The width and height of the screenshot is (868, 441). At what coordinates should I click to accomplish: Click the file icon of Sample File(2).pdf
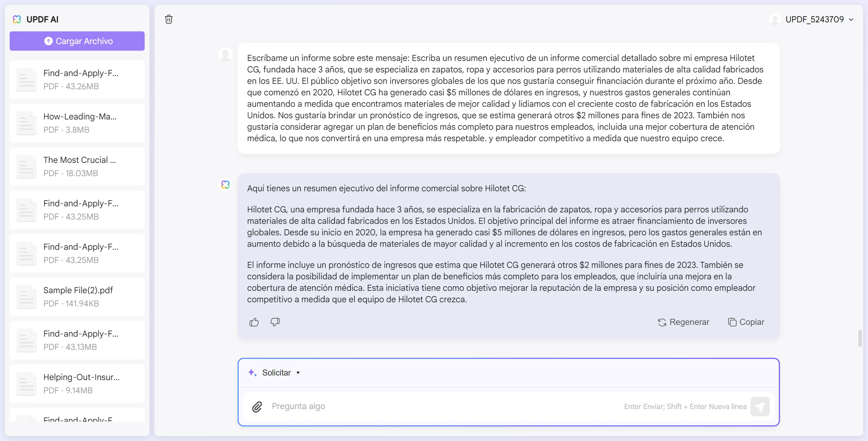click(x=26, y=297)
